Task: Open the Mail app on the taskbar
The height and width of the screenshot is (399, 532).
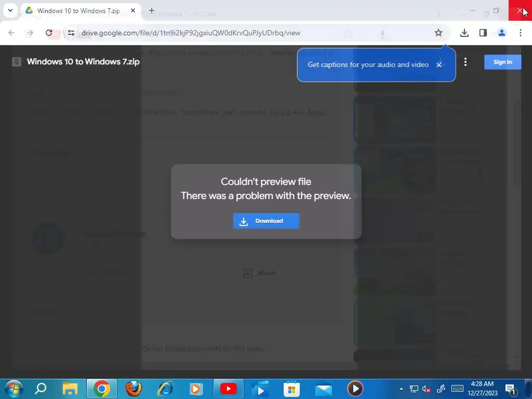Action: click(x=323, y=389)
